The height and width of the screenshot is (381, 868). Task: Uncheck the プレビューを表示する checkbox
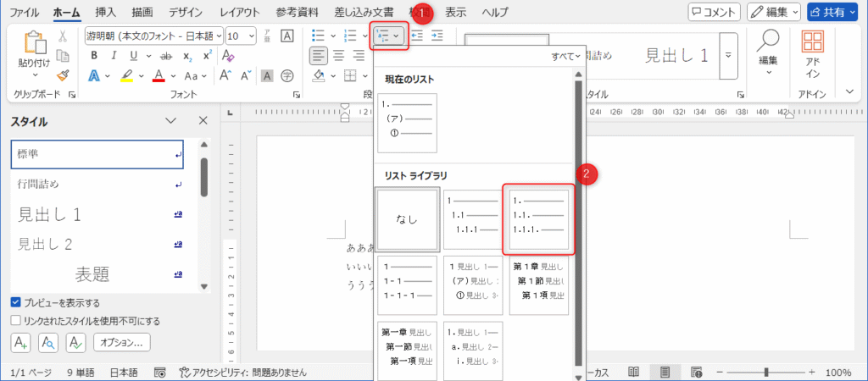16,302
